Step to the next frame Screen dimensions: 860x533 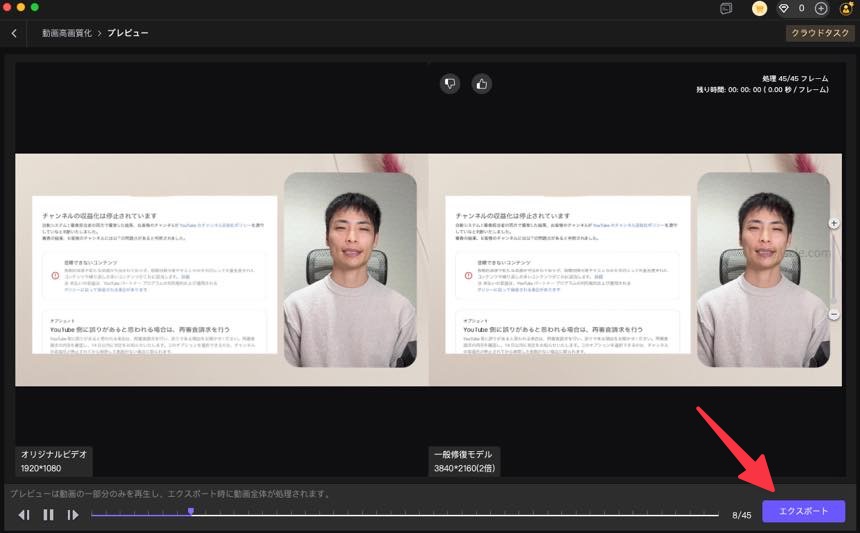(x=73, y=515)
